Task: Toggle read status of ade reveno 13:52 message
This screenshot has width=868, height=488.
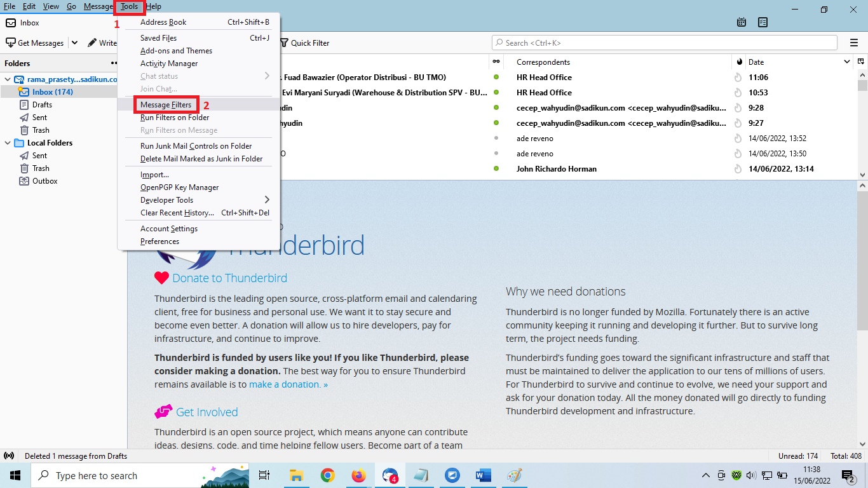Action: click(x=496, y=138)
